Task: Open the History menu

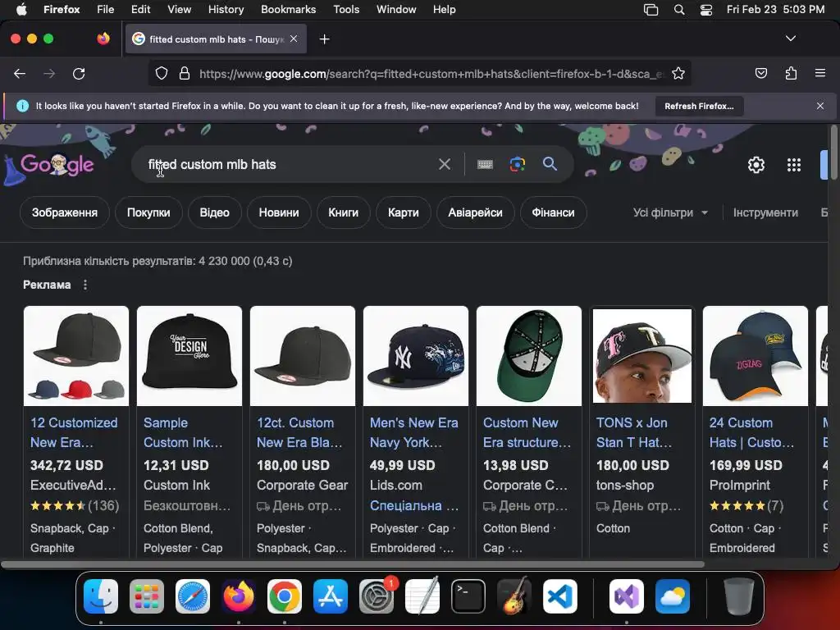Action: (x=226, y=10)
